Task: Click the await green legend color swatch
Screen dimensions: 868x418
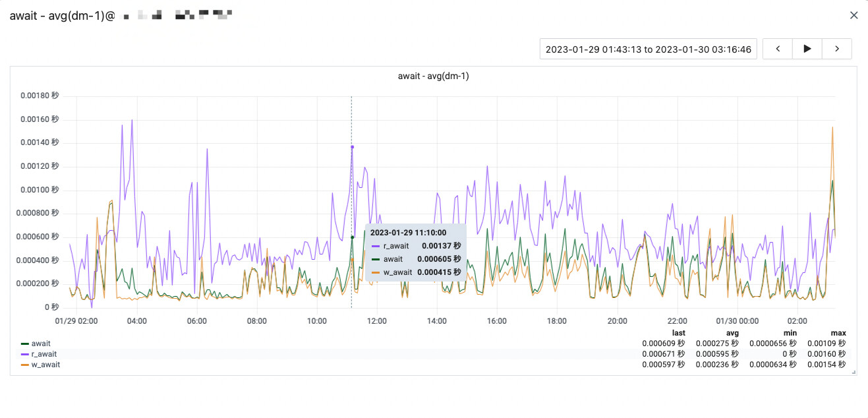Action: pyautogui.click(x=25, y=343)
